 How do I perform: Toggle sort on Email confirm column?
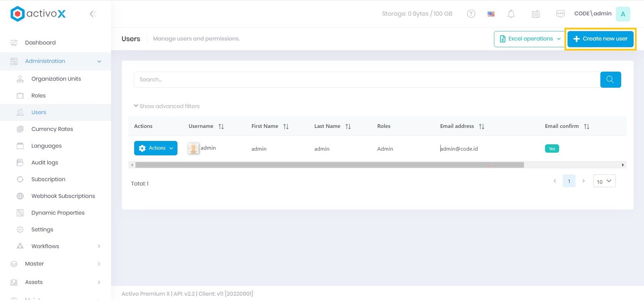coord(586,126)
